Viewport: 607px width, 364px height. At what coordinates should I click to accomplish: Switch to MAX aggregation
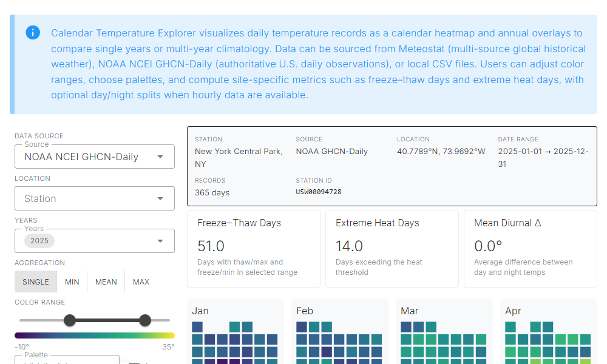coord(141,281)
